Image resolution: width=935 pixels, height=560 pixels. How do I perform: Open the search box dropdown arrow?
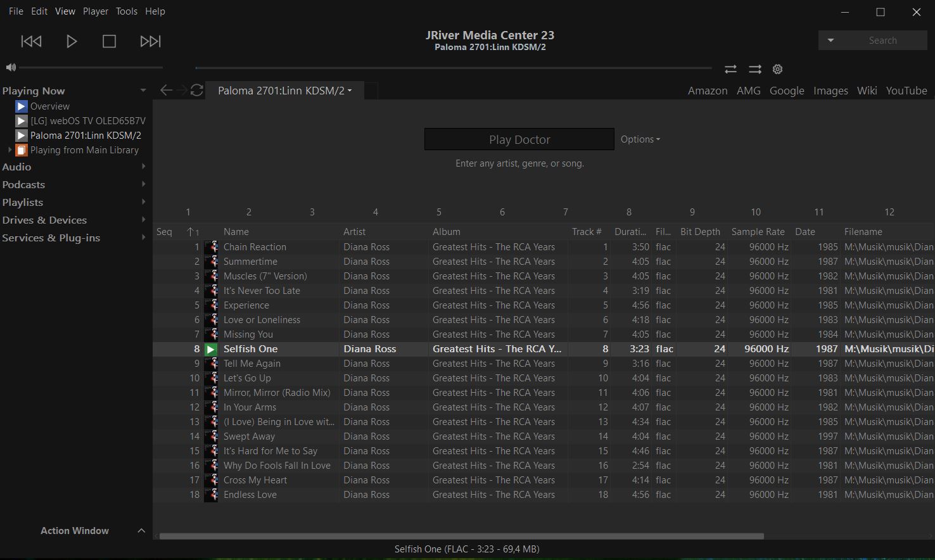[x=830, y=41]
